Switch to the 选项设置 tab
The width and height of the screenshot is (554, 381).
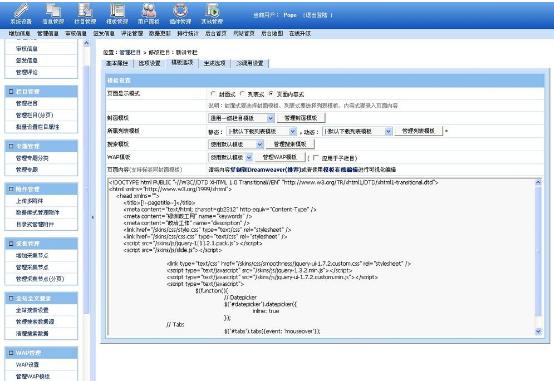click(149, 63)
